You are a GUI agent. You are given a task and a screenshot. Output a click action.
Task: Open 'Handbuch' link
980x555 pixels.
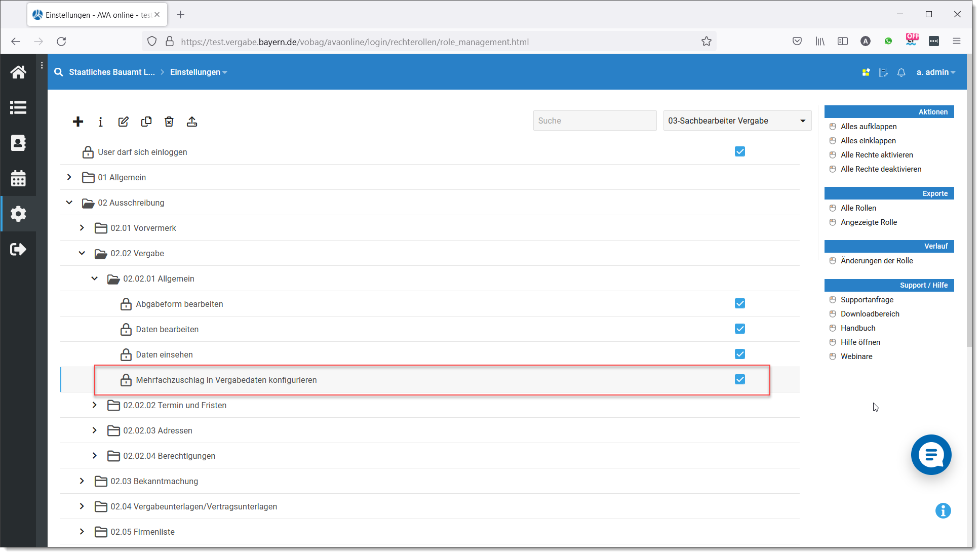[x=857, y=328]
